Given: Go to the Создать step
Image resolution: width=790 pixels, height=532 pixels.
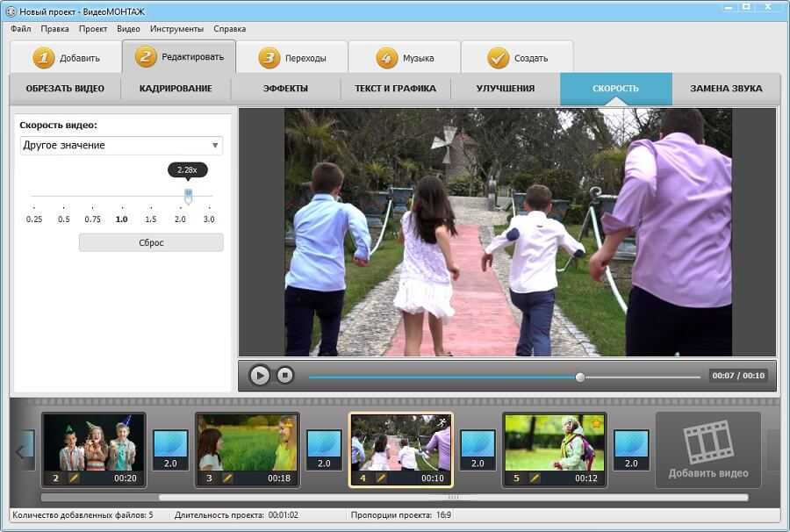Looking at the screenshot, I should (x=517, y=58).
